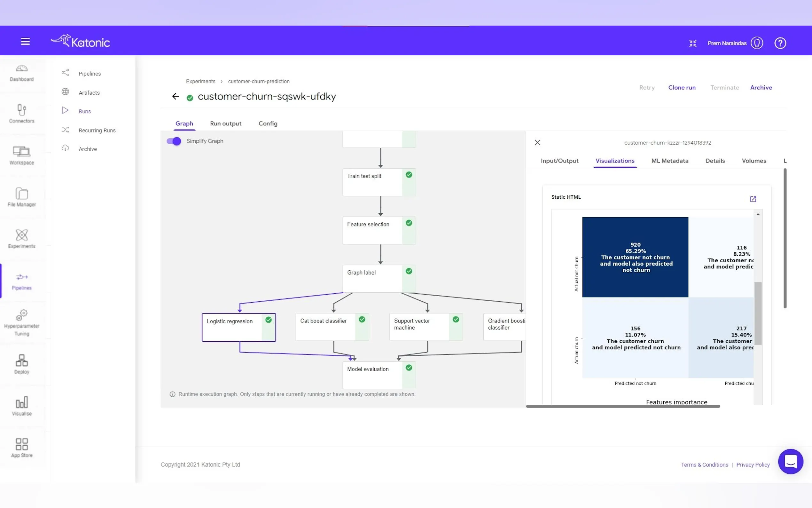
Task: Click the back arrow beside run name
Action: coord(175,97)
